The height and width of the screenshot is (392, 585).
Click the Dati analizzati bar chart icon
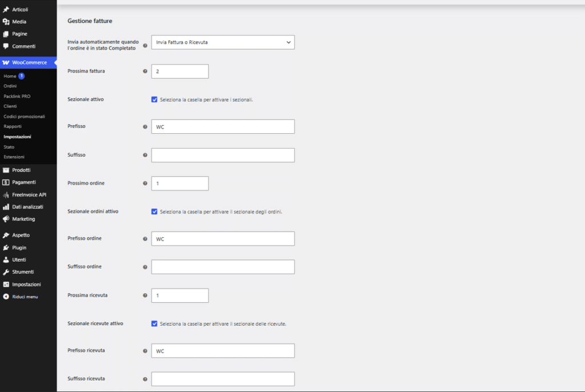click(x=6, y=207)
